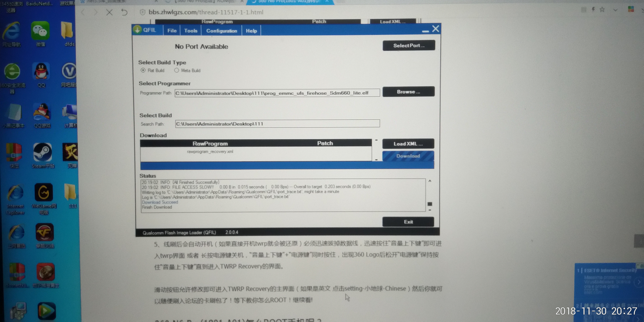Click the status log scroll-up arrow
The height and width of the screenshot is (322, 644).
pos(430,181)
